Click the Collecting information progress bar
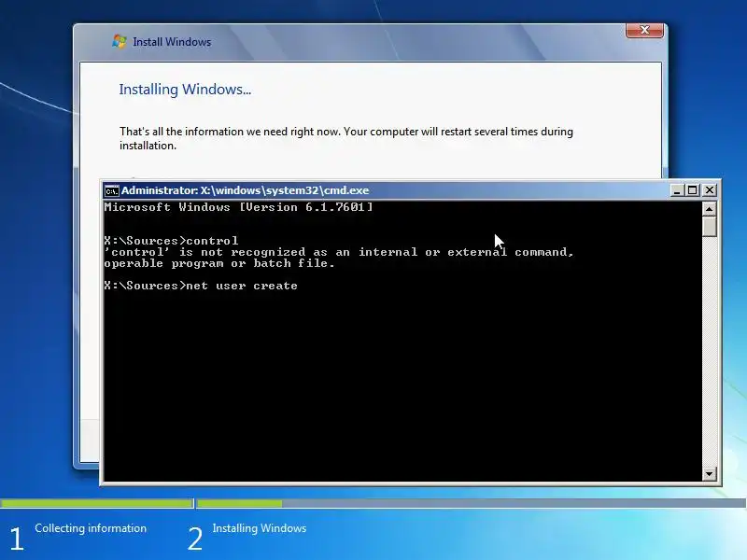The image size is (747, 560). click(96, 503)
